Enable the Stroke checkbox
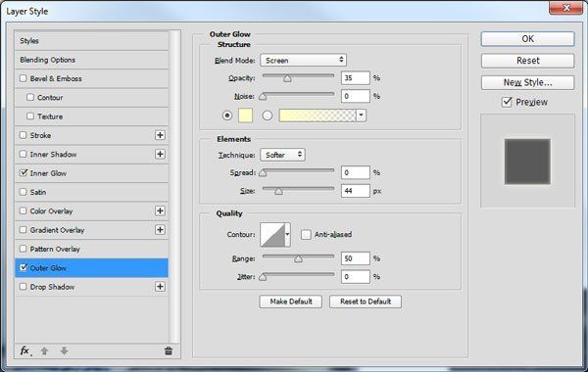588x372 pixels. point(24,135)
